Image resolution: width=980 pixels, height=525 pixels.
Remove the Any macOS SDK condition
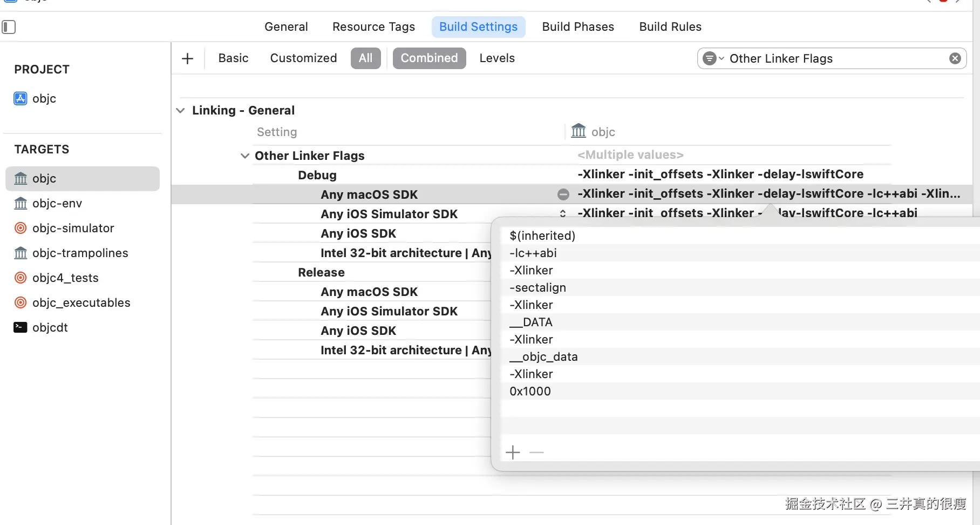pyautogui.click(x=563, y=194)
